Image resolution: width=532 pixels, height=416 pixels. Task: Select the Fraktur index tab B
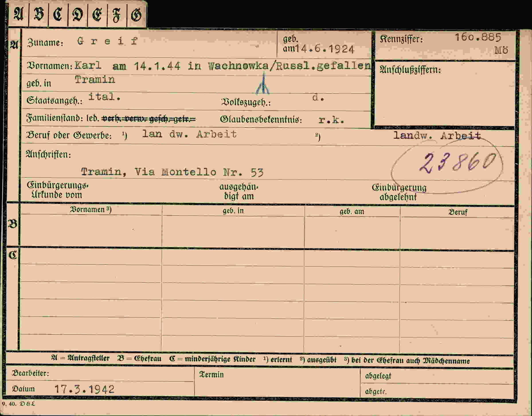pyautogui.click(x=39, y=14)
